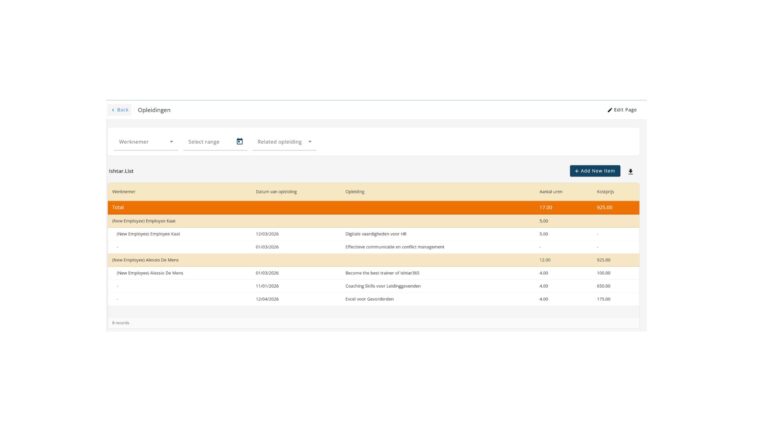Click the Edit Page pencil icon
Screen dimensions: 768x432
click(x=610, y=110)
